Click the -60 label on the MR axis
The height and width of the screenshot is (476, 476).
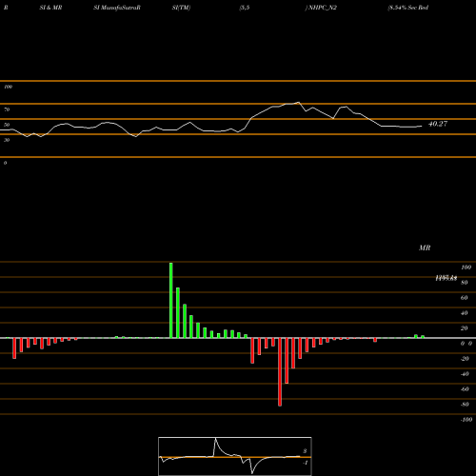click(465, 389)
